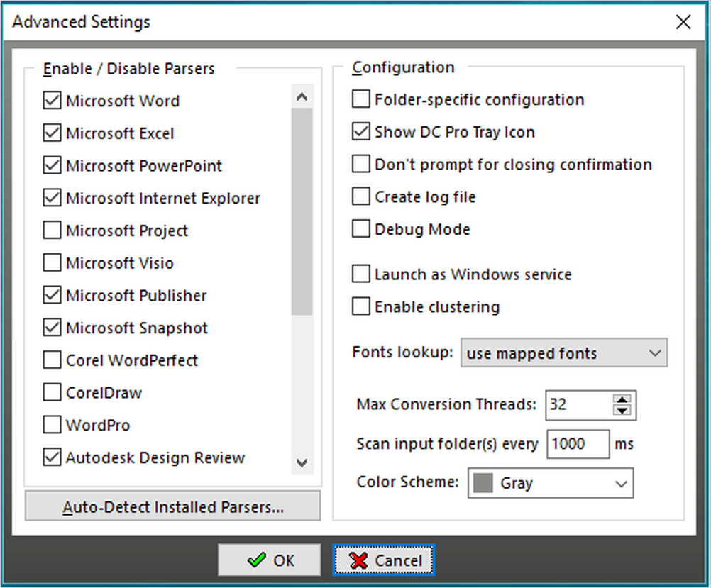Enable the Microsoft Project parser
Image resolution: width=711 pixels, height=588 pixels.
tap(52, 231)
